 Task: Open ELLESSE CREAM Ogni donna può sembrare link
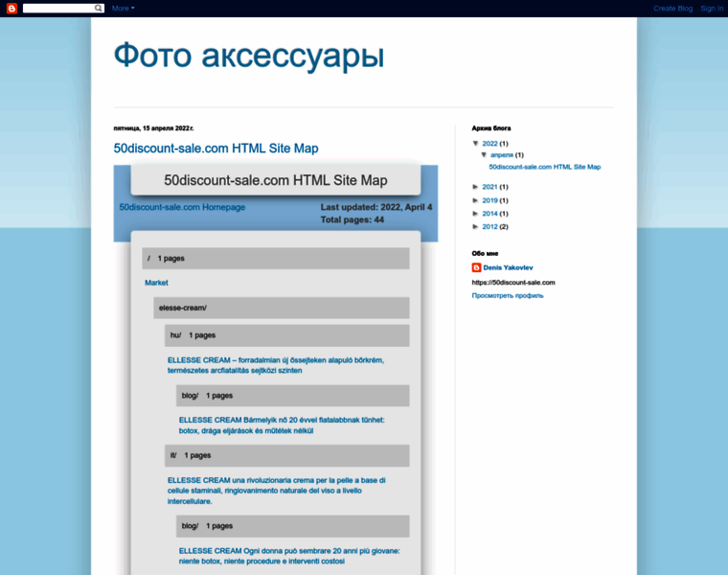point(289,556)
